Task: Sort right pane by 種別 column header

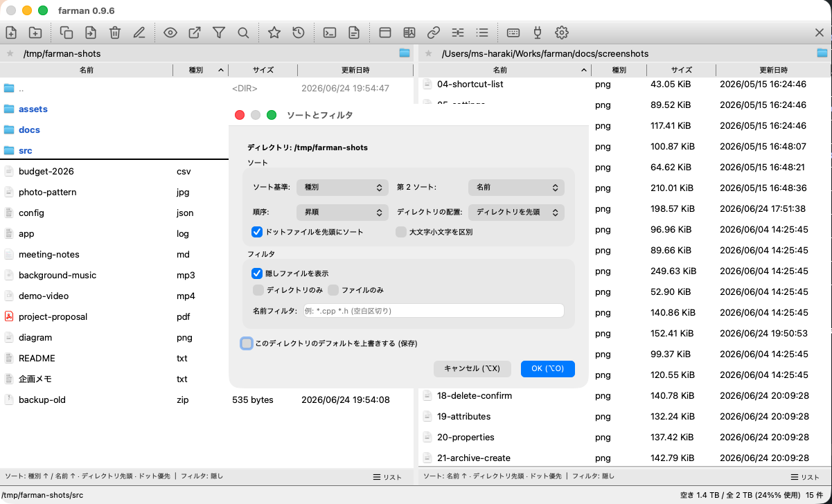Action: 619,70
